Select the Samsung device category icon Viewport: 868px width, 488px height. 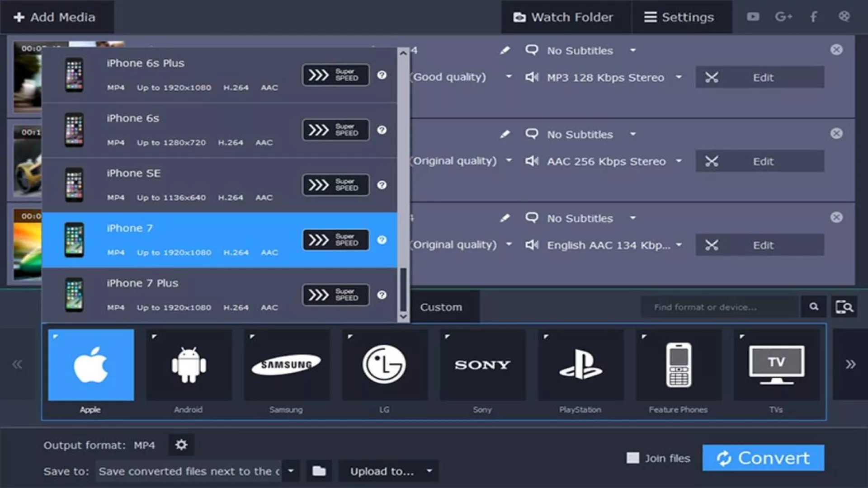click(287, 365)
